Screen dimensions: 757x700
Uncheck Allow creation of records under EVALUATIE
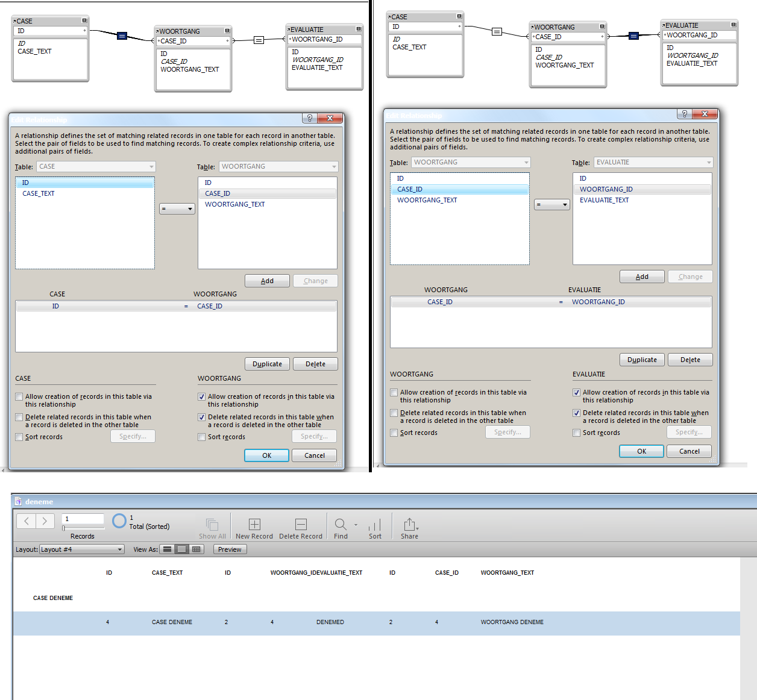click(576, 393)
